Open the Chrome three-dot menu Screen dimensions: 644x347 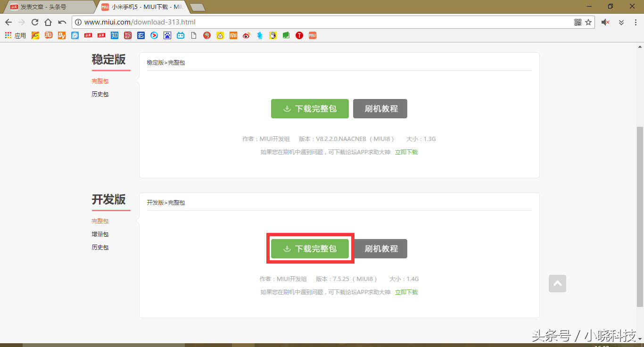pos(636,22)
